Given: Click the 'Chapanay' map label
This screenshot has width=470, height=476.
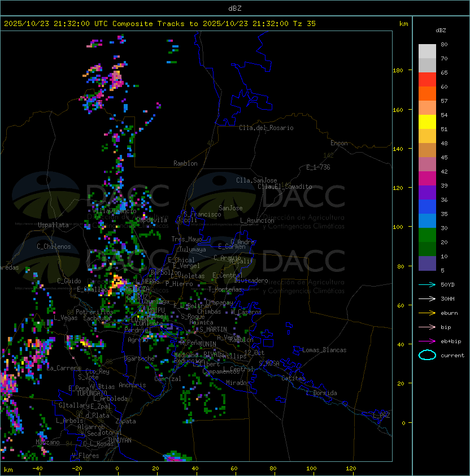Looking at the screenshot, I should tap(219, 302).
